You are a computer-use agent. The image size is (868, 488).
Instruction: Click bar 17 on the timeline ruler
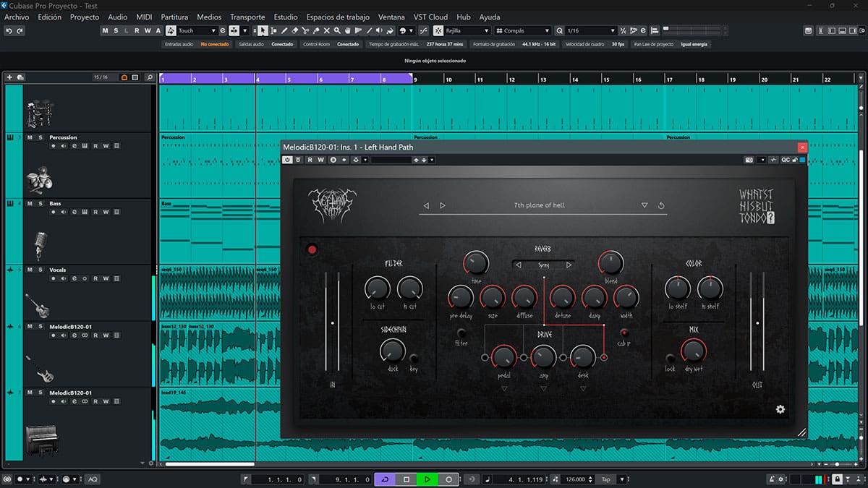670,80
